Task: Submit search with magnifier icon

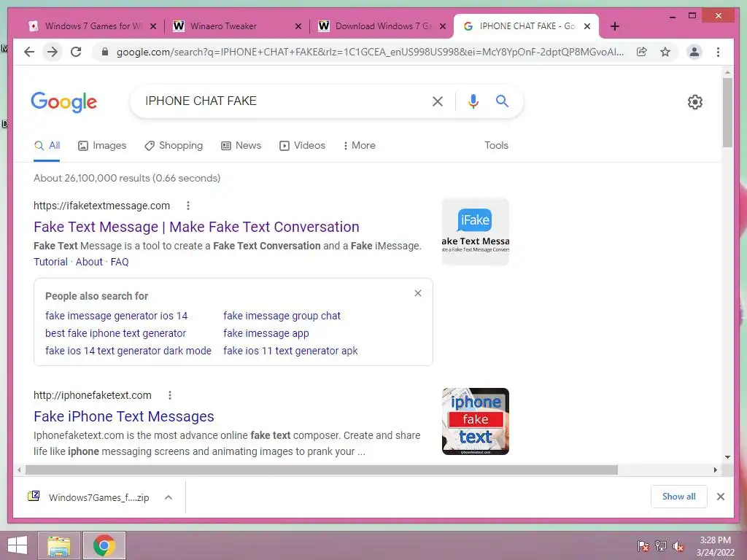Action: coord(502,101)
